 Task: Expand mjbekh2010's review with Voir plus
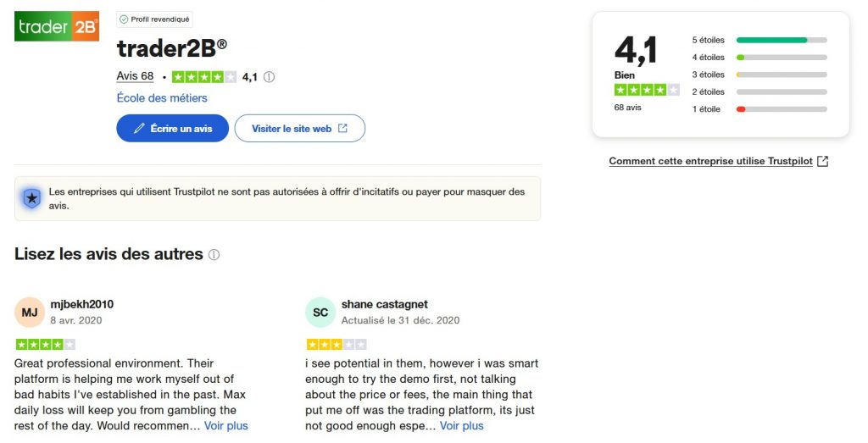click(x=226, y=426)
